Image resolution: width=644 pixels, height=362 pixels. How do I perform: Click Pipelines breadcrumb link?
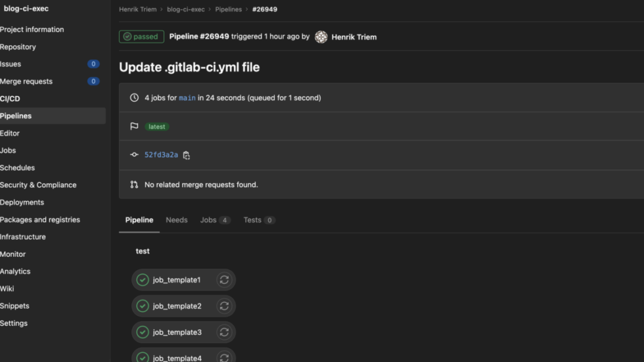229,9
